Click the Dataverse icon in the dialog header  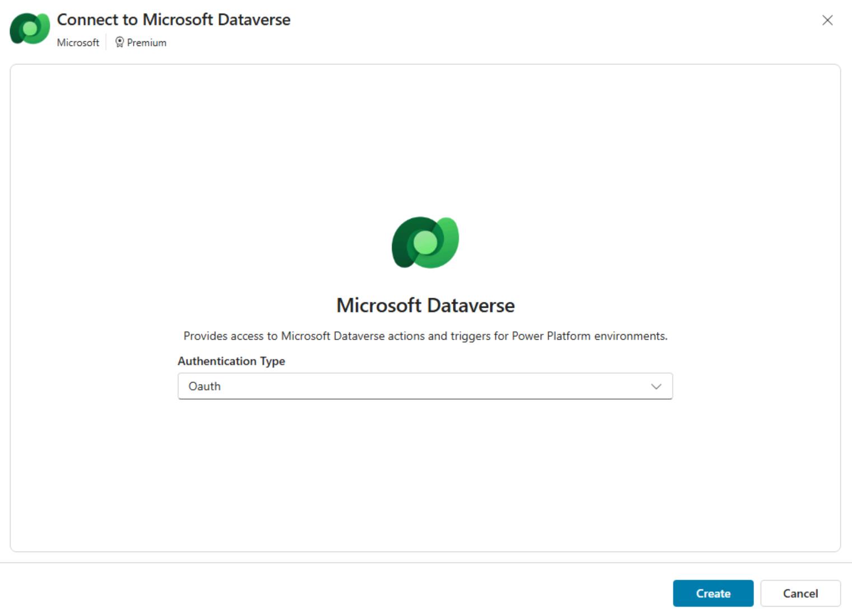tap(30, 28)
